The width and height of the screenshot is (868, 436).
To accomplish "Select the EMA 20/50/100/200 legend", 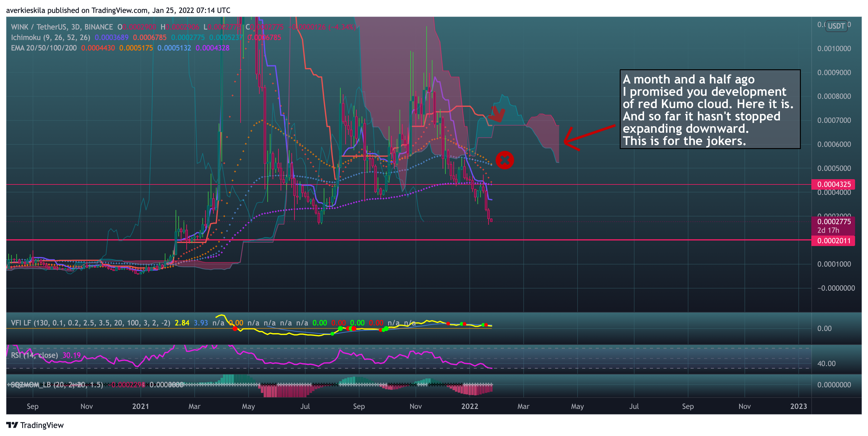I will coord(44,48).
